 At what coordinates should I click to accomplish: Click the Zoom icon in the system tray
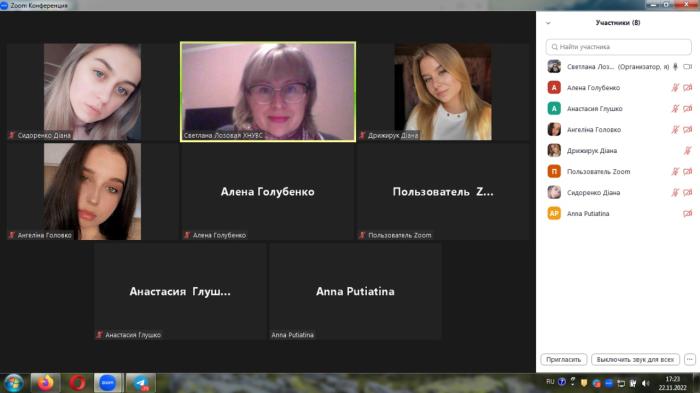click(x=608, y=383)
